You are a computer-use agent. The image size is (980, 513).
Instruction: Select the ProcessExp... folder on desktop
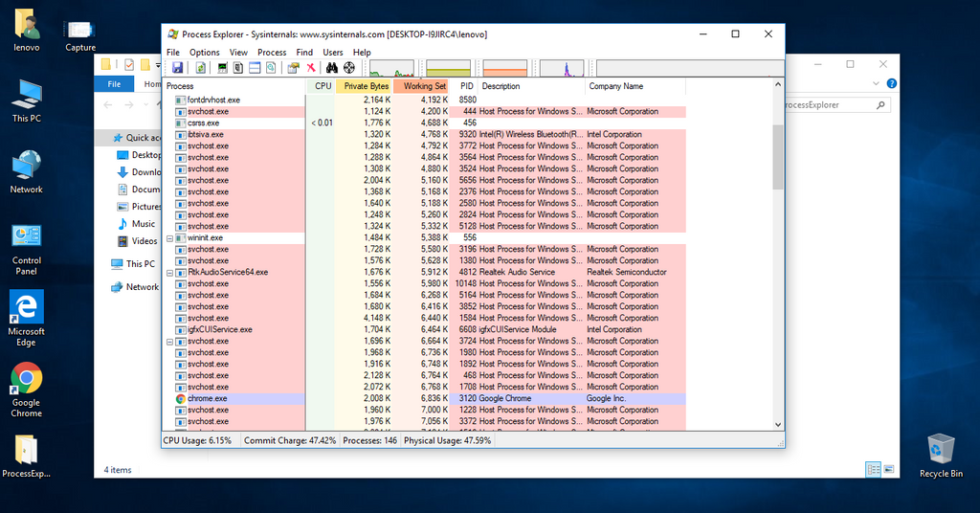coord(26,457)
